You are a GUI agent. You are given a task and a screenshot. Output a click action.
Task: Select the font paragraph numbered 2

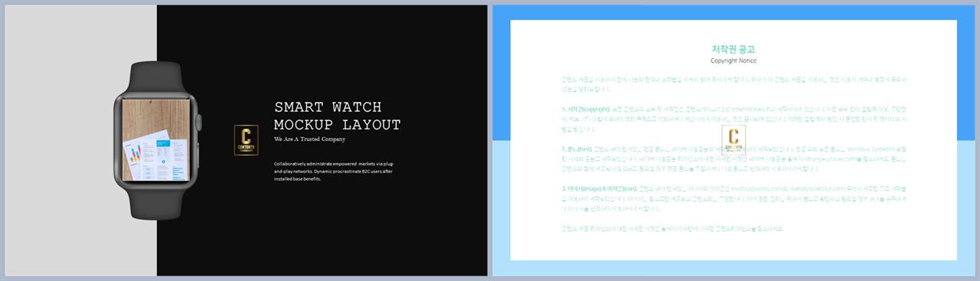click(x=733, y=158)
